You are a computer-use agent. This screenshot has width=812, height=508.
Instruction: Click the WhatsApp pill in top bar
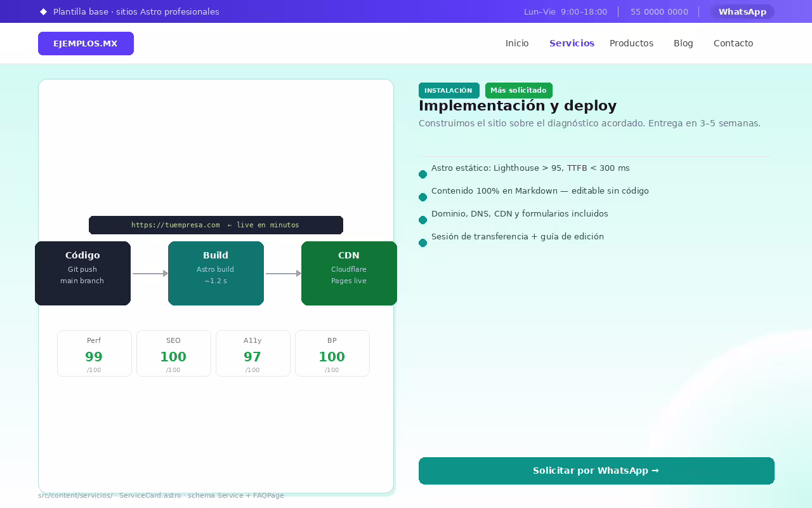point(742,11)
